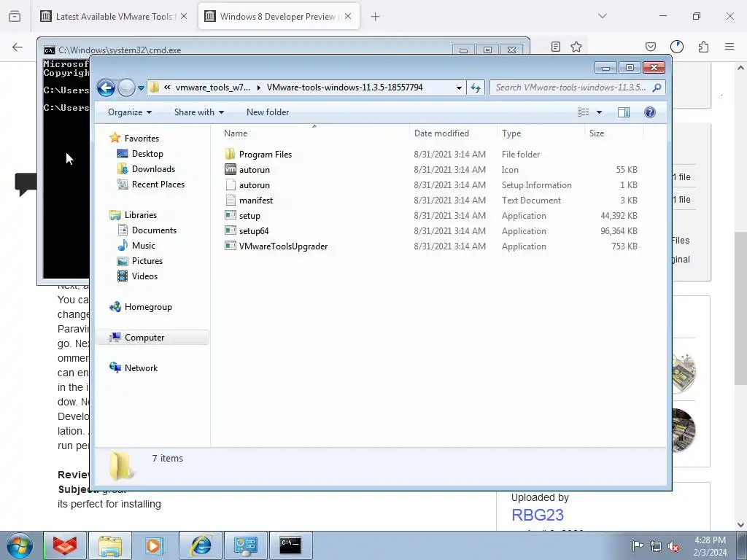Switch to cmd window via taskbar
Image resolution: width=747 pixels, height=560 pixels.
(290, 545)
